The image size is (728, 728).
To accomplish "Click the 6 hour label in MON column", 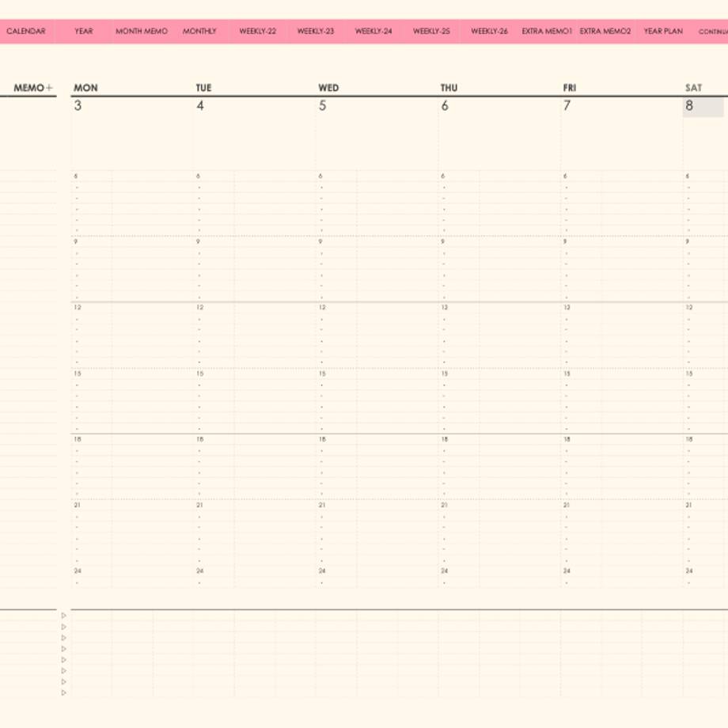I will [x=76, y=176].
